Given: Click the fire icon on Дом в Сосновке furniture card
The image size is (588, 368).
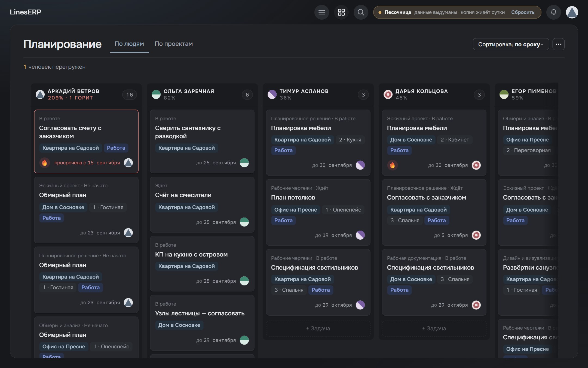Looking at the screenshot, I should tap(392, 165).
